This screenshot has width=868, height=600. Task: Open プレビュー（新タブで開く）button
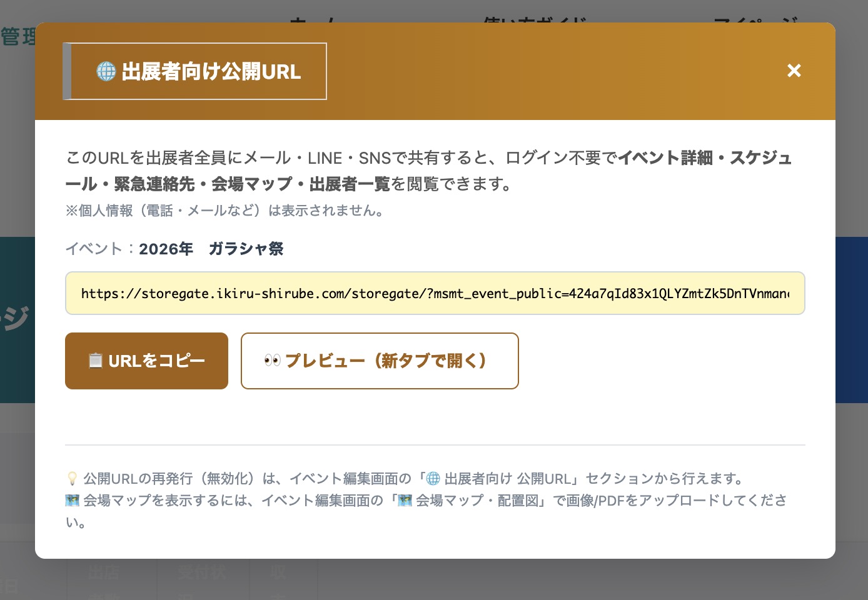point(380,361)
